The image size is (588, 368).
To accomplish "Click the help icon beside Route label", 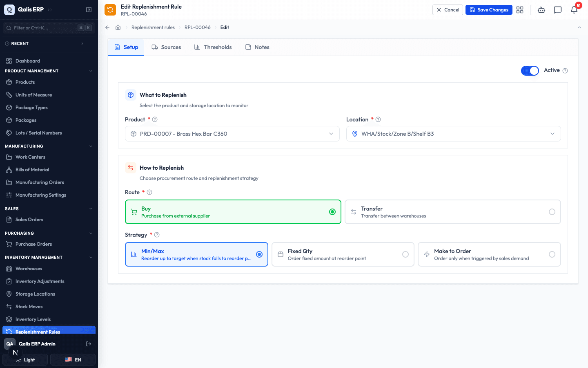I will 149,192.
